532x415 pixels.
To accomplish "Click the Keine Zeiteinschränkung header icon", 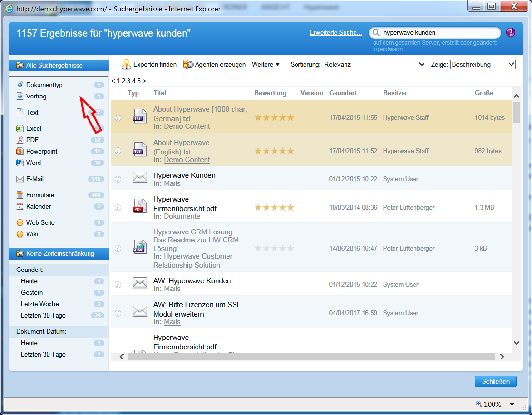I will (20, 254).
